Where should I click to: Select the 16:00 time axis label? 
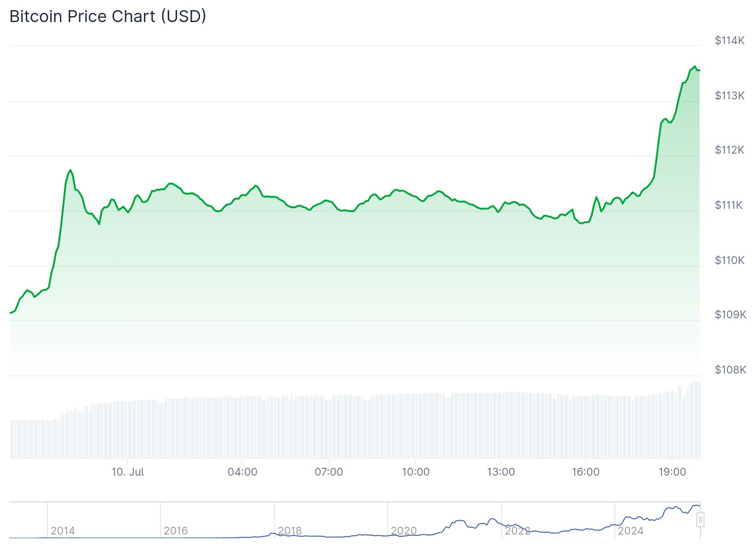click(x=585, y=472)
